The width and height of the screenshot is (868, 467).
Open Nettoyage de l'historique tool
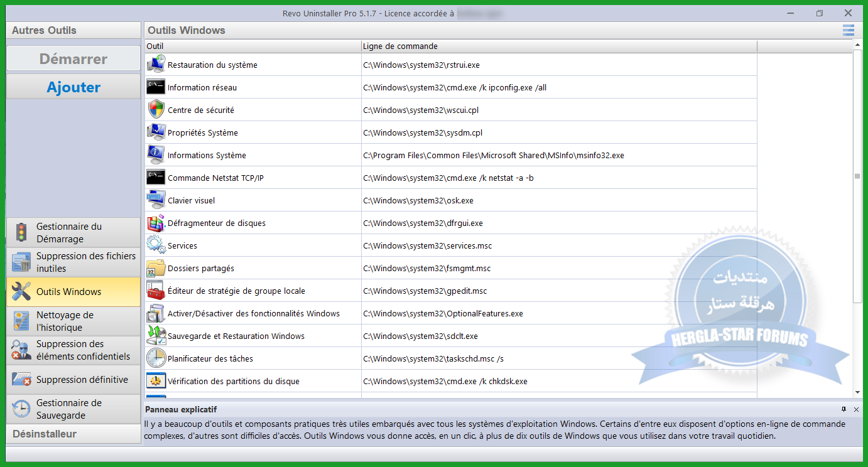coord(73,321)
